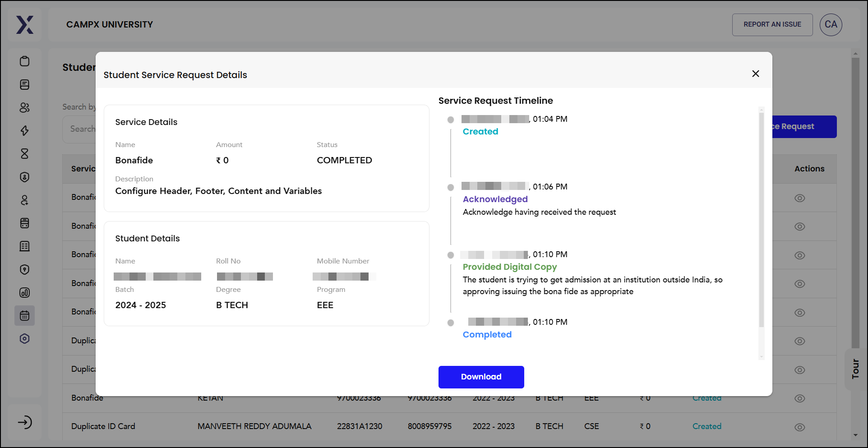Image resolution: width=868 pixels, height=448 pixels.
Task: View details eye icon in third Bonafide row
Action: [x=800, y=255]
